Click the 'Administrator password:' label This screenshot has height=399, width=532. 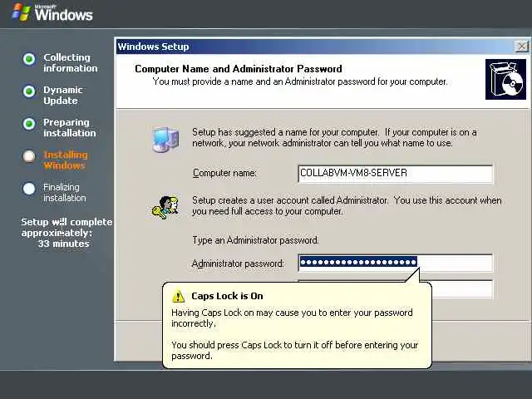pos(238,264)
